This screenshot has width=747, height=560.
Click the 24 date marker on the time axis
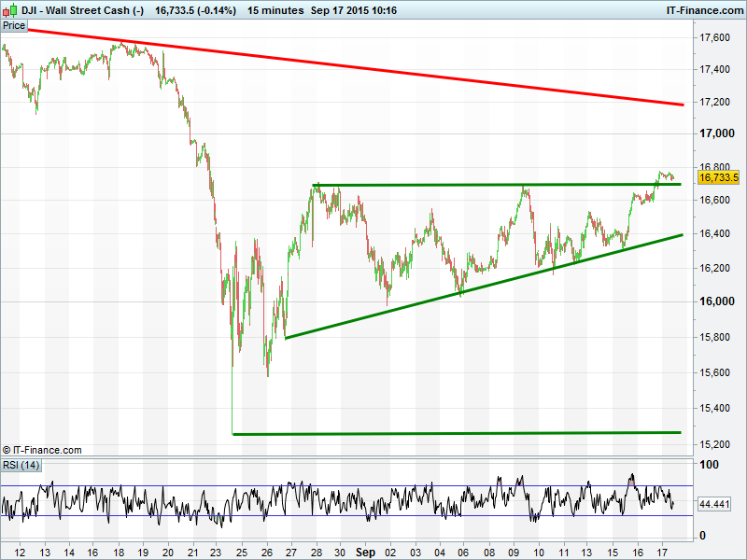[242, 552]
